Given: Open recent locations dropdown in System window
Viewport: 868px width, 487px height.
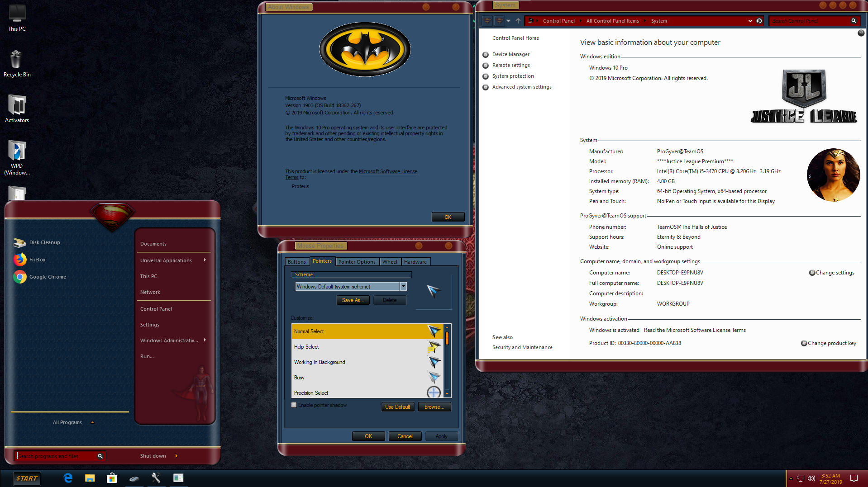Looking at the screenshot, I should (508, 21).
